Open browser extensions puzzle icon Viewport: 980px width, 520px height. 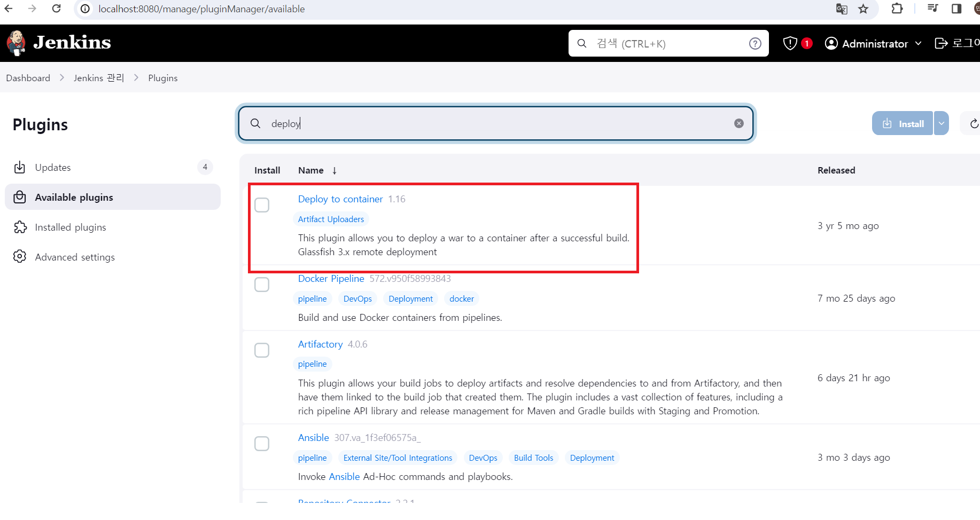[897, 9]
